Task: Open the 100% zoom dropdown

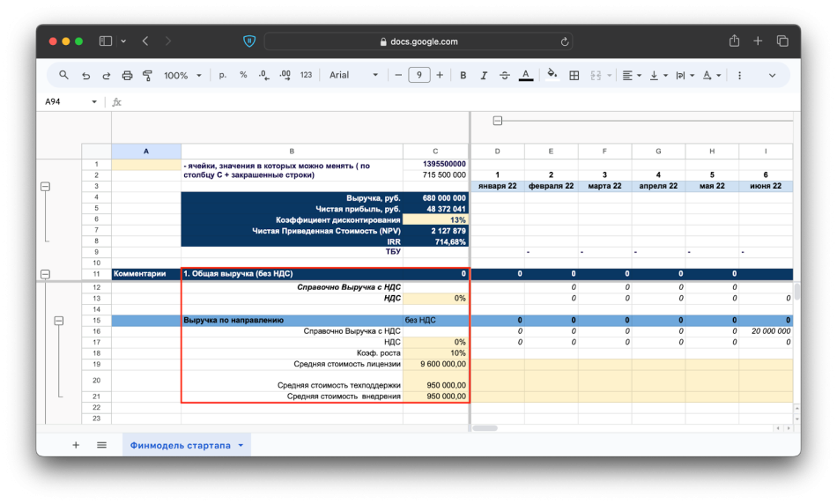Action: point(182,76)
